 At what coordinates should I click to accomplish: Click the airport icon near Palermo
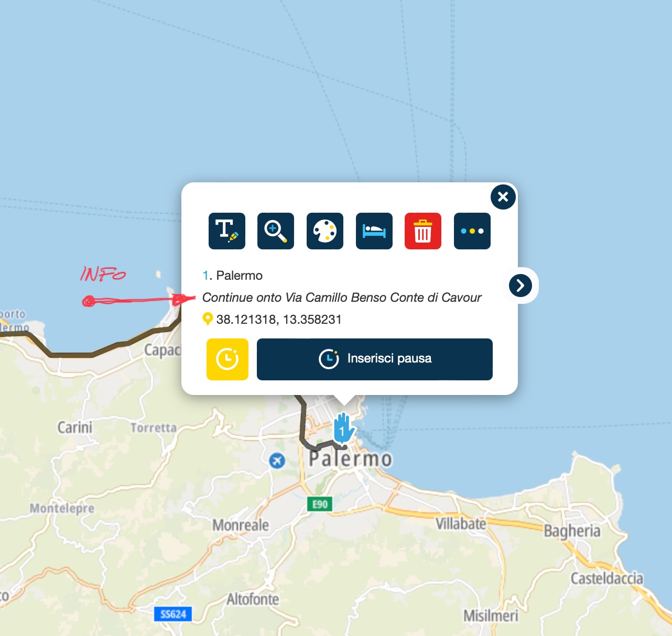pos(277,460)
